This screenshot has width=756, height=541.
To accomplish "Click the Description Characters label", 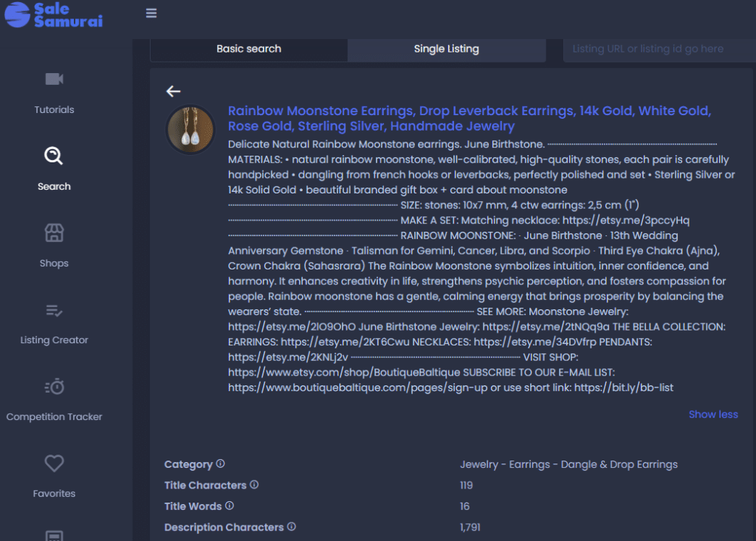I will point(224,528).
